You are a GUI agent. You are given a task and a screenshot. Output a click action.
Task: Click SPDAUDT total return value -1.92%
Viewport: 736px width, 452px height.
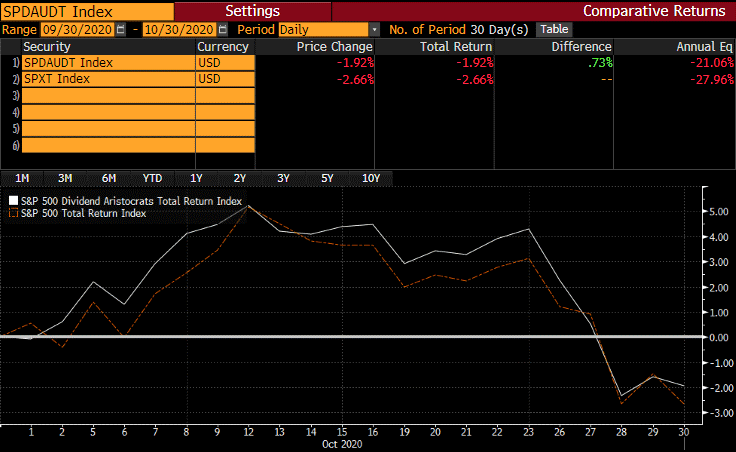(x=475, y=63)
